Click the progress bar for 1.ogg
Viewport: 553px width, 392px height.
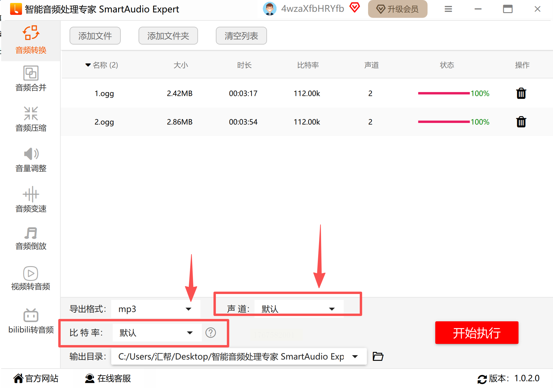point(444,93)
